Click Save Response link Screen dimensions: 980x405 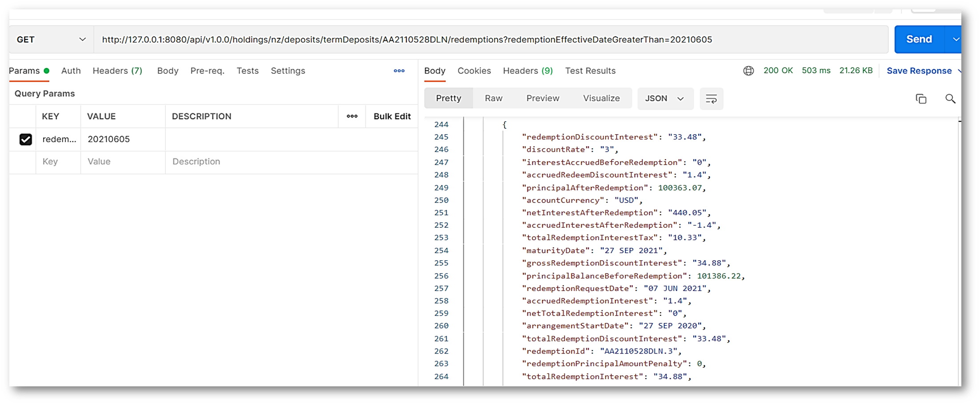(919, 71)
